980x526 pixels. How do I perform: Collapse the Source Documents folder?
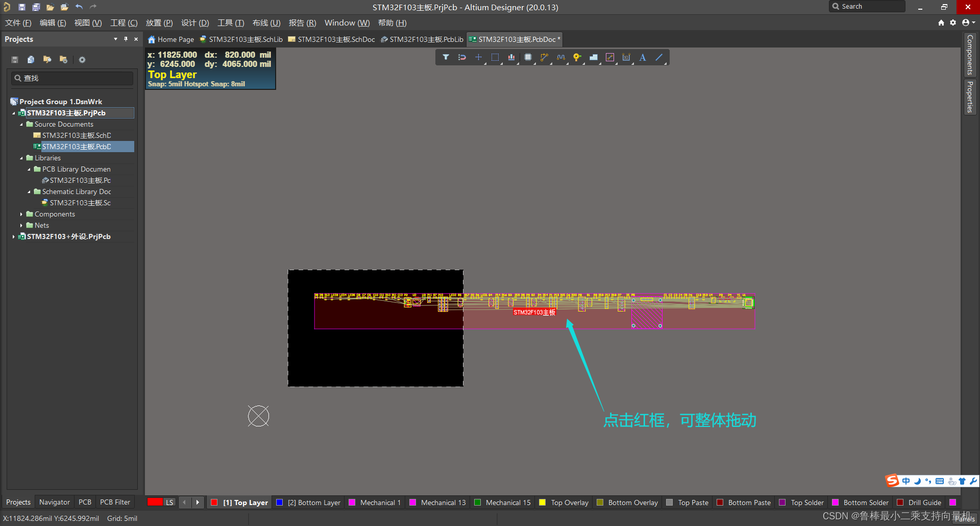21,124
